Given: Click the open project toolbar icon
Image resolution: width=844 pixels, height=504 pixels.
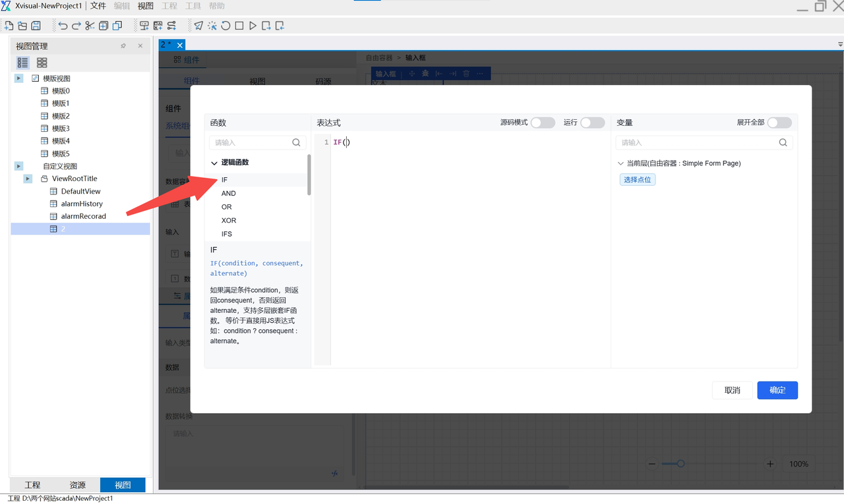Looking at the screenshot, I should 22,26.
